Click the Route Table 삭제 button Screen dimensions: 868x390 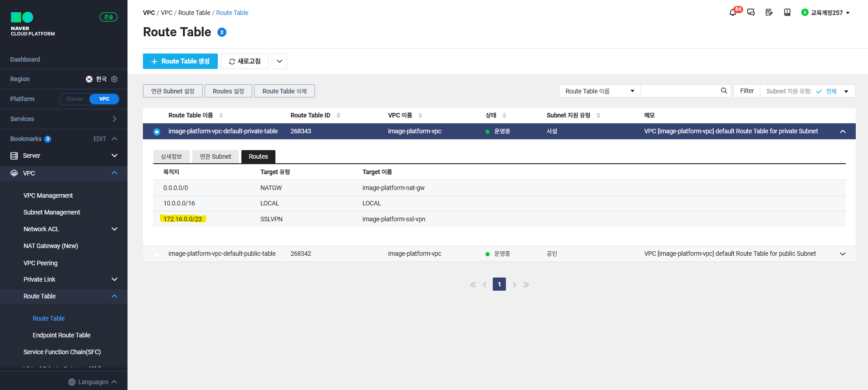click(x=284, y=91)
